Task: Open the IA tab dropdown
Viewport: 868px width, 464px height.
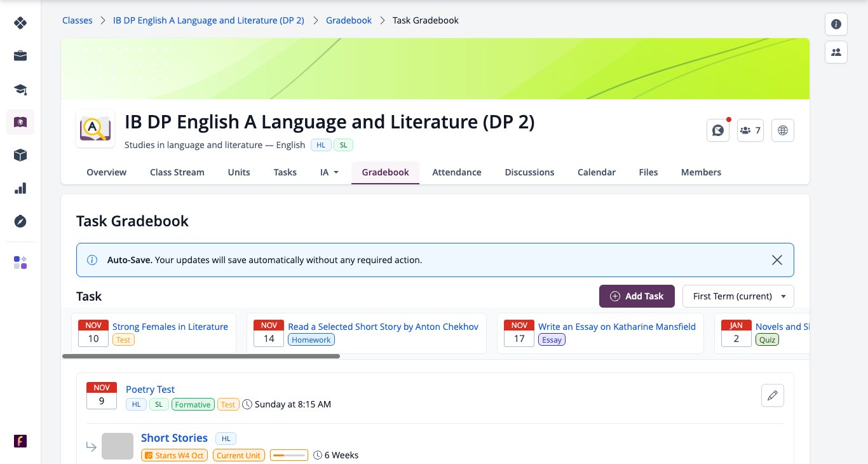Action: [329, 172]
